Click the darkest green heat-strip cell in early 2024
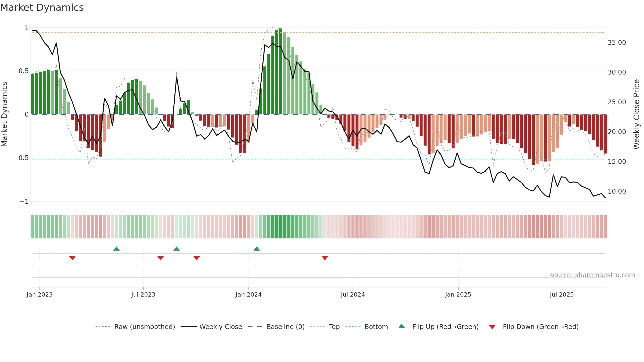This screenshot has height=362, width=644. (x=281, y=227)
